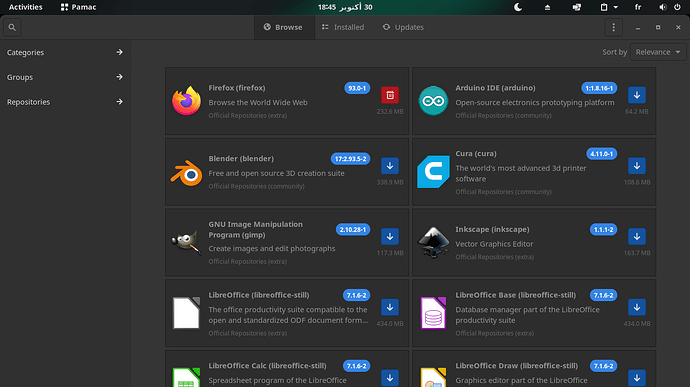690x387 pixels.
Task: Open the Sort by Relevance dropdown
Action: (658, 52)
